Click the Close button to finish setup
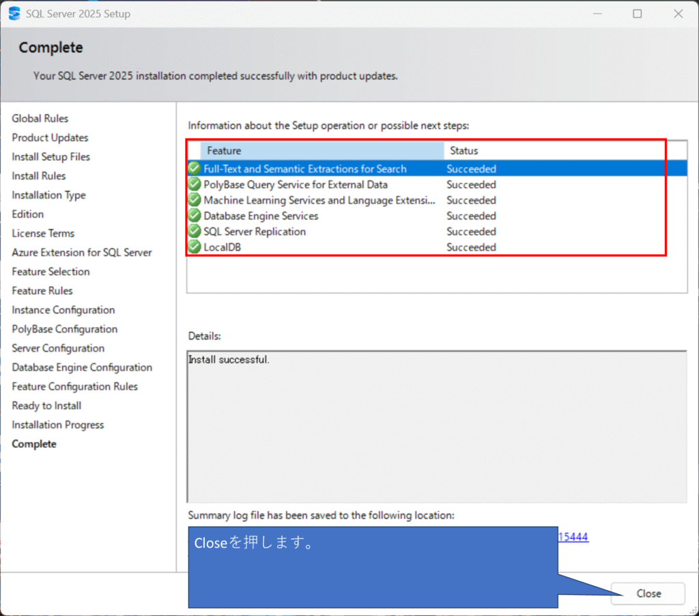The image size is (699, 616). point(648,593)
